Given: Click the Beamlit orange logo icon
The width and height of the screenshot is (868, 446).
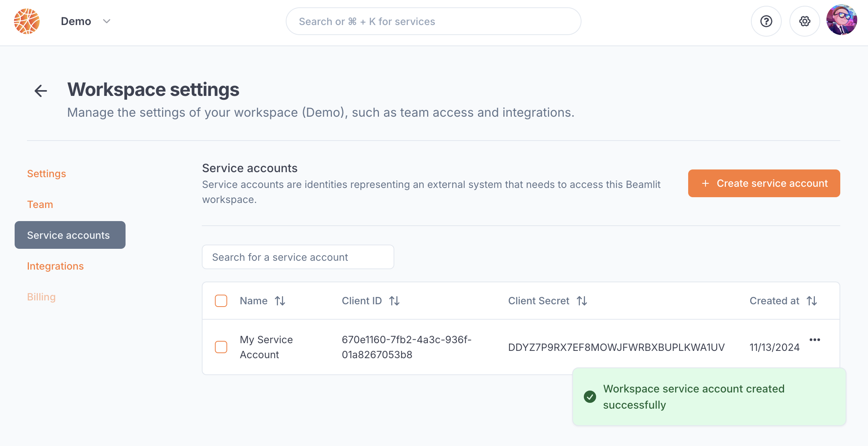Looking at the screenshot, I should point(27,21).
